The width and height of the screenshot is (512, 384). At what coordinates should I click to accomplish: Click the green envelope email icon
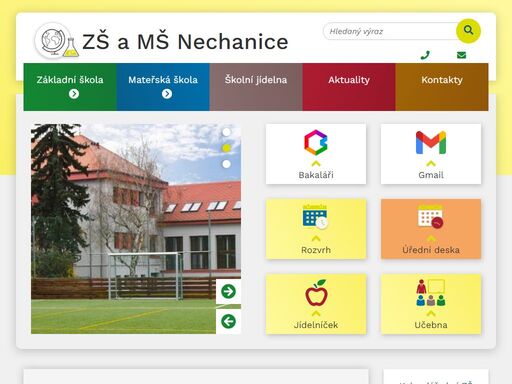click(461, 55)
